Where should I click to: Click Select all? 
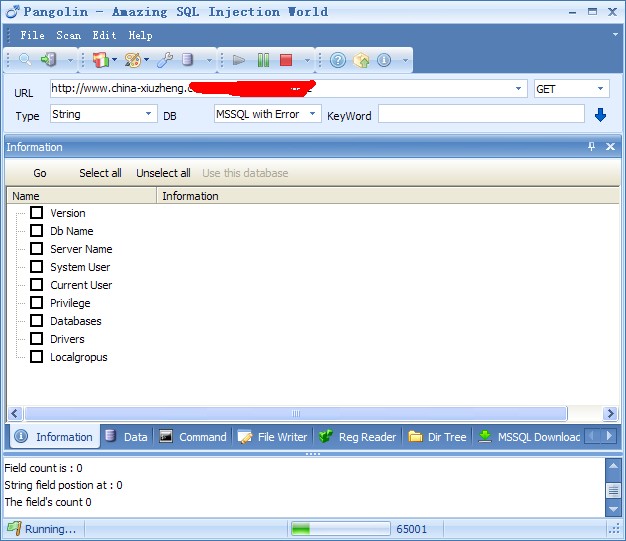point(100,173)
